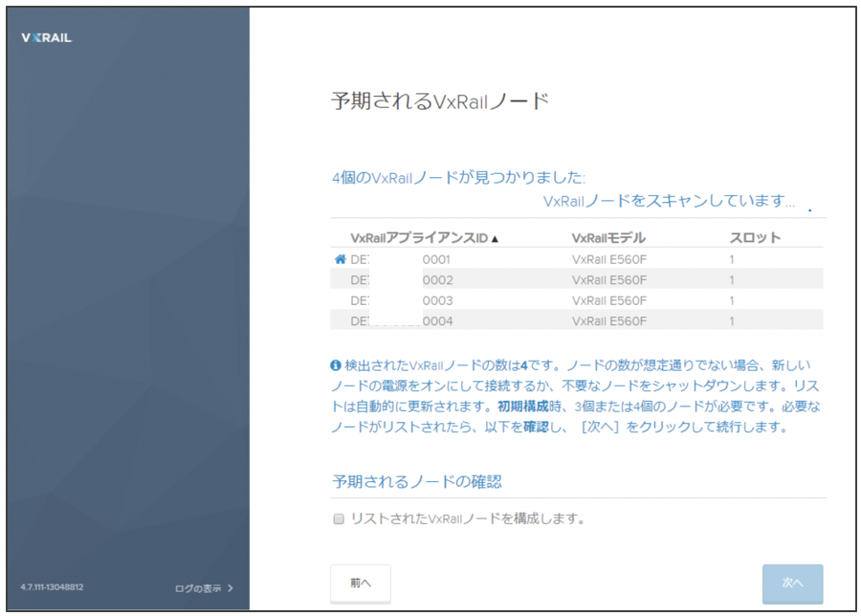Click the VxRailモデル column header
The width and height of the screenshot is (861, 616).
(608, 238)
